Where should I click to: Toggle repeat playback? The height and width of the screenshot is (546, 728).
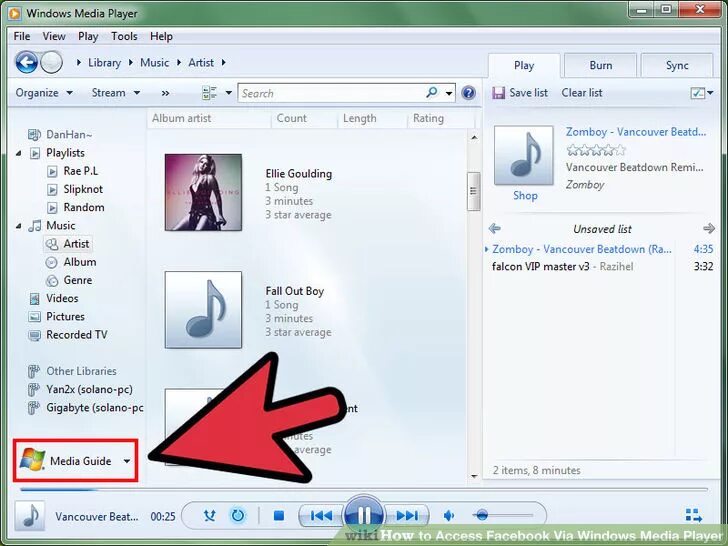click(x=238, y=515)
